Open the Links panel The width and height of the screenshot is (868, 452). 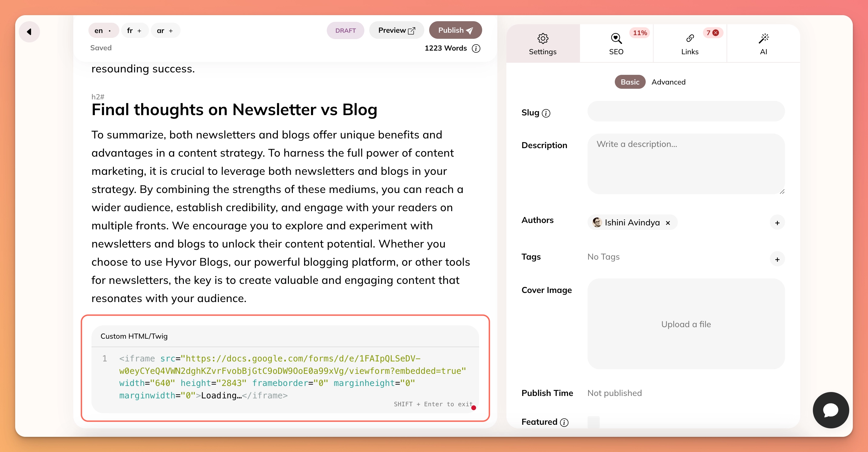(x=689, y=43)
